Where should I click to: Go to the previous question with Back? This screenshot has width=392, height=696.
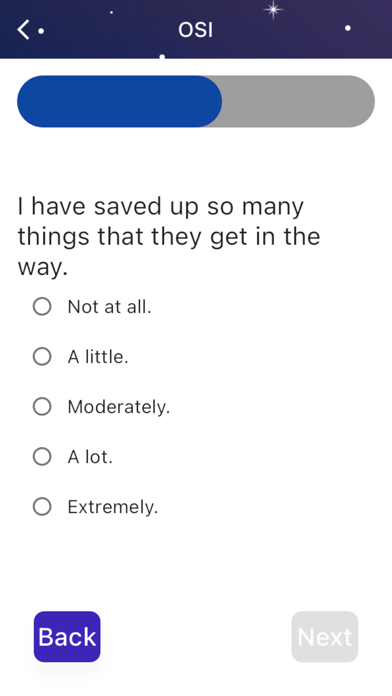[67, 637]
